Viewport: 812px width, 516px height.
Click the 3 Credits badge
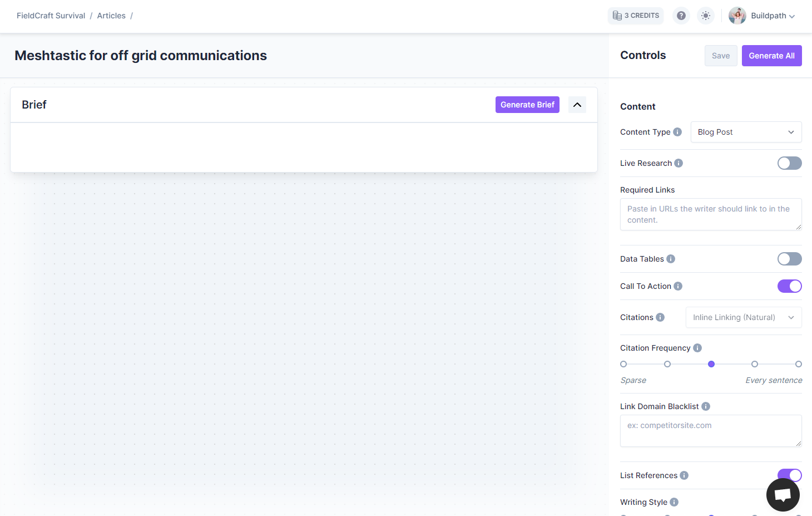click(x=636, y=16)
